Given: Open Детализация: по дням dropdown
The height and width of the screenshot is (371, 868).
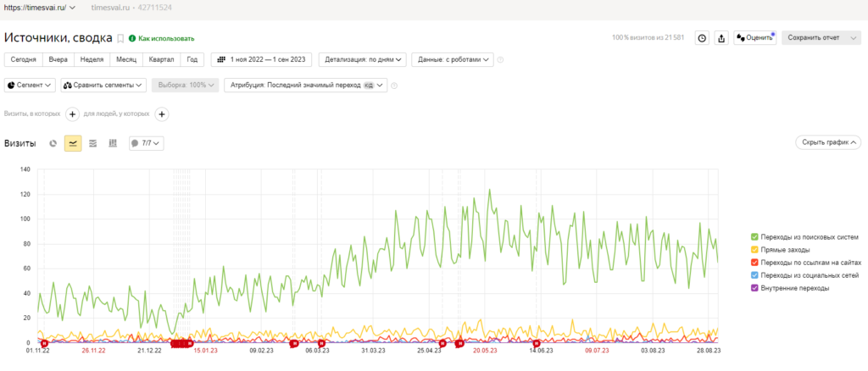Looking at the screenshot, I should click(363, 59).
